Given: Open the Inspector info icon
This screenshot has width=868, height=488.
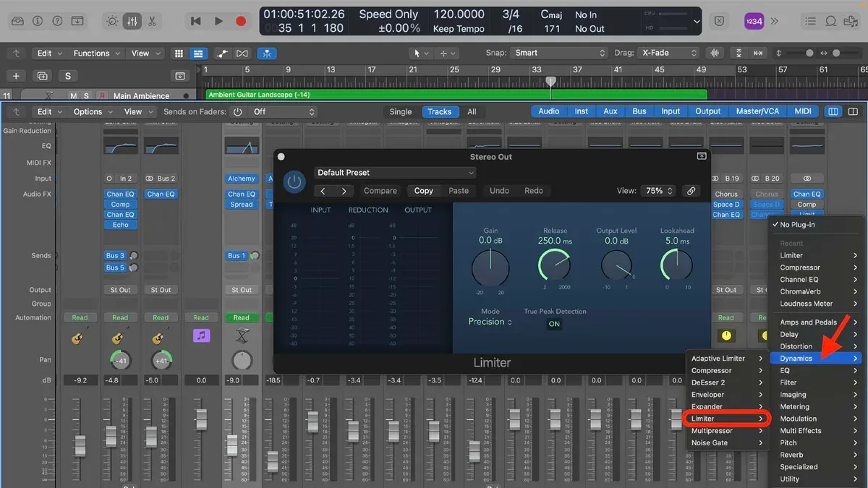Looking at the screenshot, I should (x=37, y=21).
